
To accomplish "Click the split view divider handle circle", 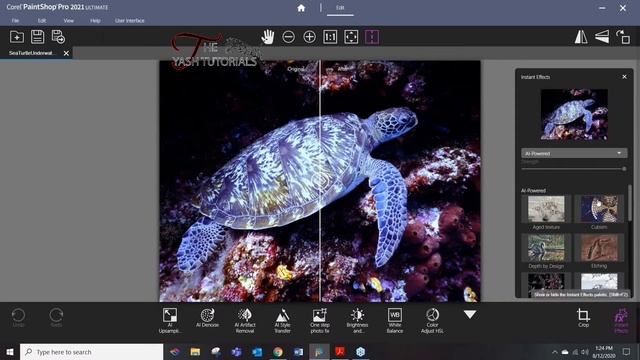I will click(x=320, y=180).
